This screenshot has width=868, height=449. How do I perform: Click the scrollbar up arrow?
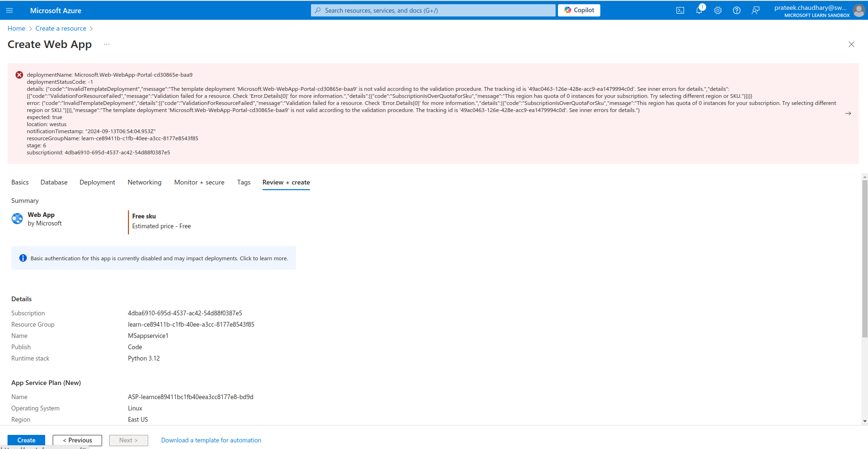[865, 177]
